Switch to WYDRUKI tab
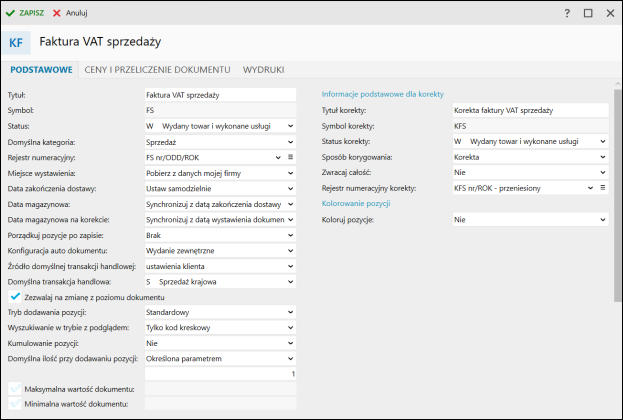 263,70
